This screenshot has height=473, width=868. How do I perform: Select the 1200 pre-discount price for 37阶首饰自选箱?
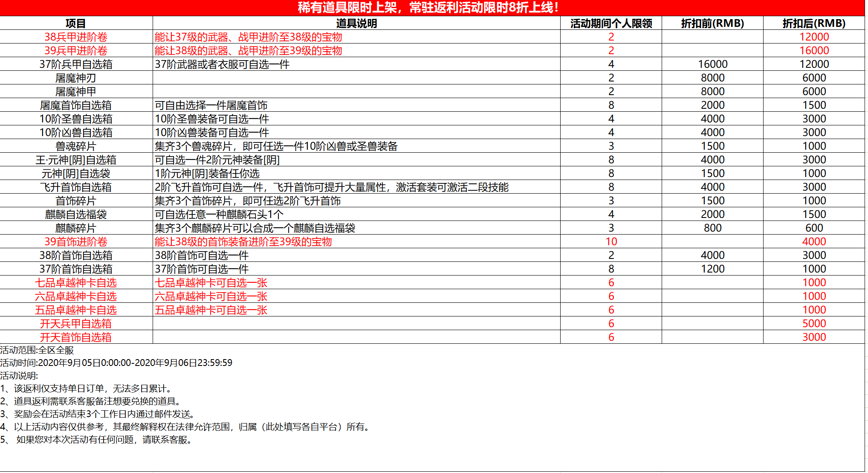[x=712, y=269]
